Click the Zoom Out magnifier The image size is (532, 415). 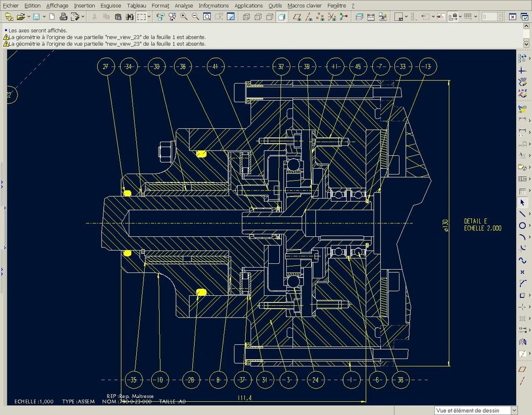195,17
